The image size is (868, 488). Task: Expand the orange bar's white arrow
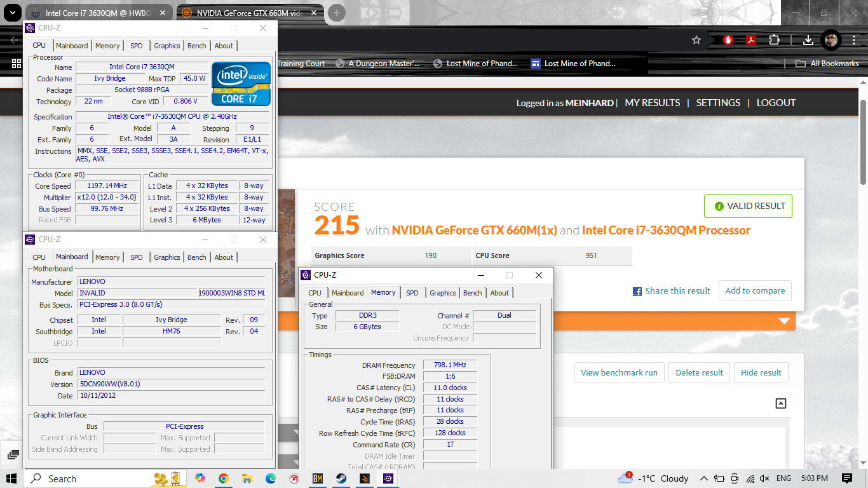(784, 322)
